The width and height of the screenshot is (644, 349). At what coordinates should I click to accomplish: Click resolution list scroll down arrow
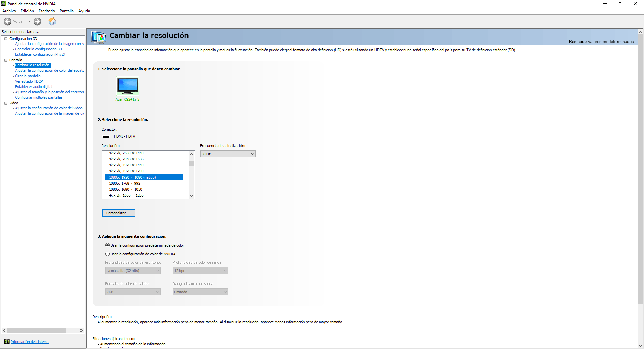tap(191, 196)
